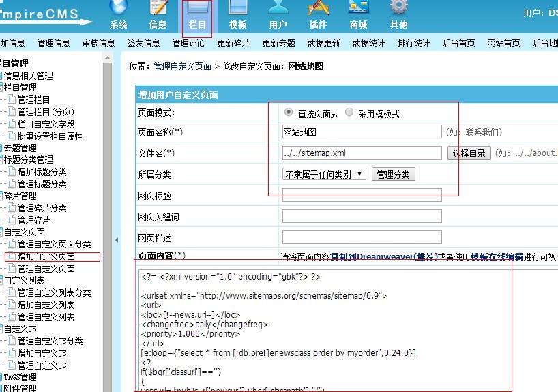558x392 pixels.
Task: Collapse the 栏目管理 tree node
Action: [1, 87]
